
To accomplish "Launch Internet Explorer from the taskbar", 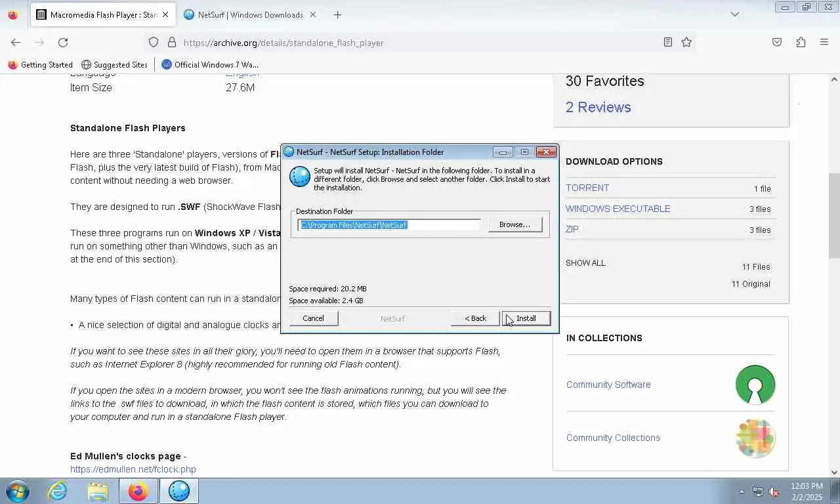I will click(58, 491).
